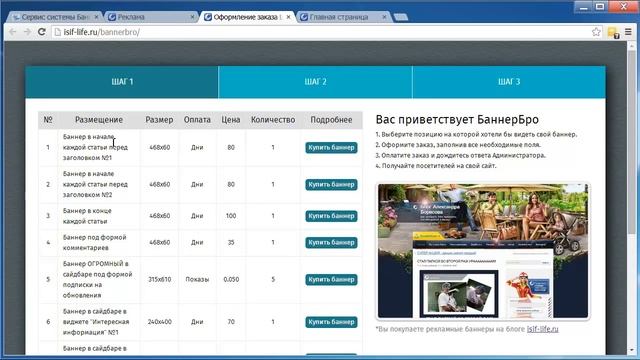Close the 'Главная страница' tab
Image resolution: width=640 pixels, height=360 pixels.
pos(384,17)
